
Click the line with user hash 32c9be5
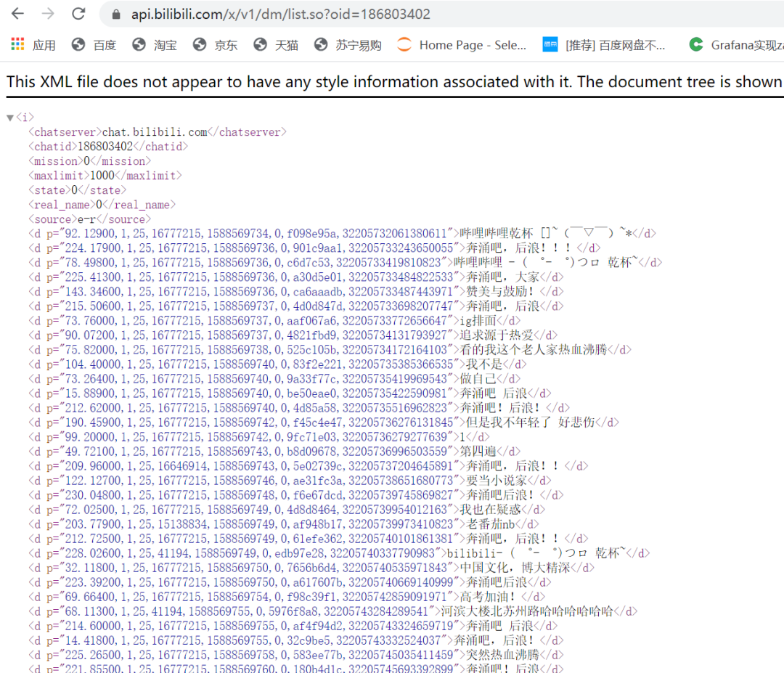tap(296, 640)
